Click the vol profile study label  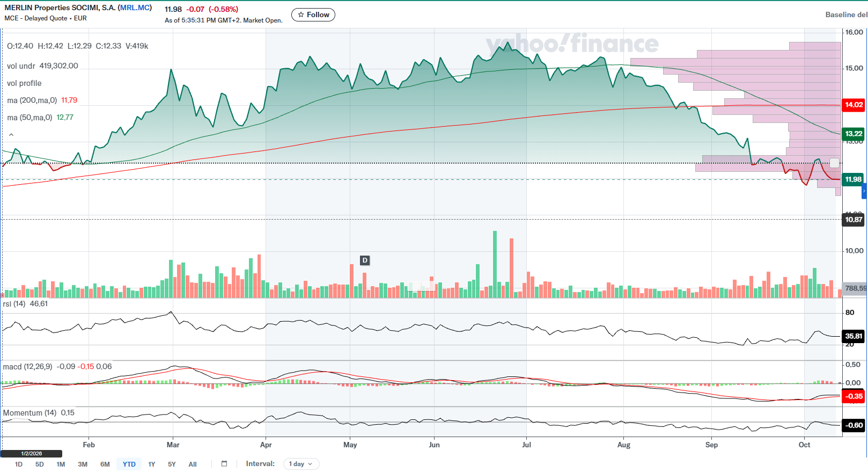pyautogui.click(x=24, y=83)
